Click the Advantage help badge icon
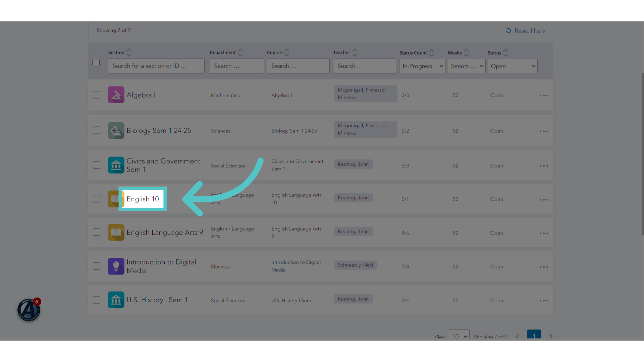The width and height of the screenshot is (644, 362). pyautogui.click(x=29, y=310)
